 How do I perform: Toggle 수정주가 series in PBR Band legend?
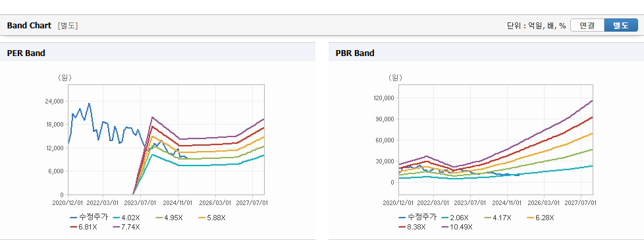tap(417, 218)
